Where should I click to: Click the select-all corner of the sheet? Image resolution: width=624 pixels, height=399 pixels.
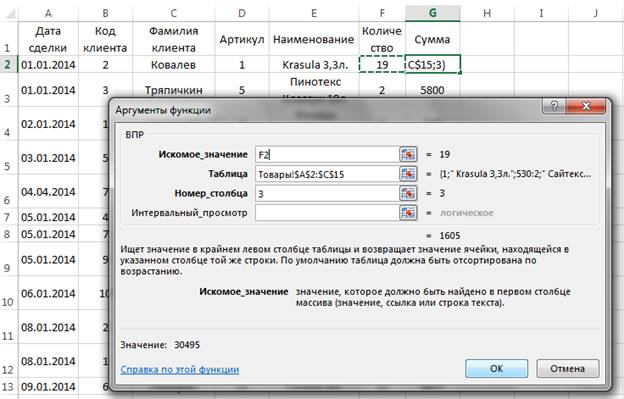tap(9, 14)
